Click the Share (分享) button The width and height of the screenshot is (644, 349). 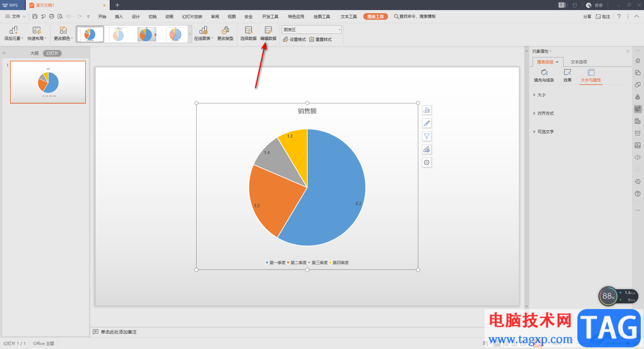click(x=587, y=16)
